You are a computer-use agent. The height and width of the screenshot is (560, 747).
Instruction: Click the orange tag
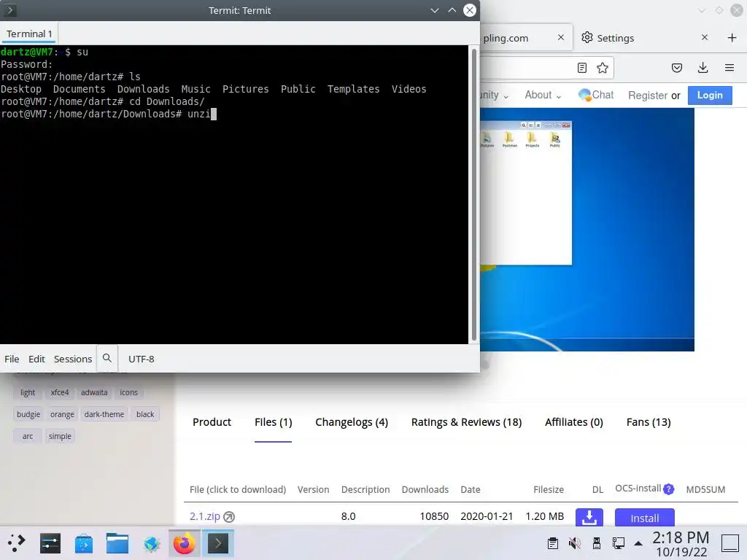click(63, 414)
